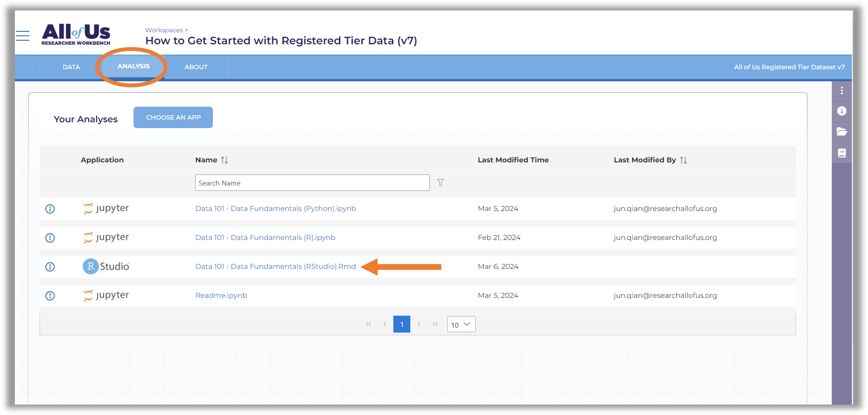Click the filter funnel icon beside Search Name
The height and width of the screenshot is (415, 868).
coord(440,183)
